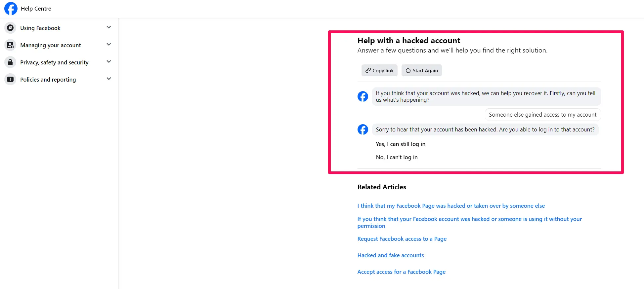The width and height of the screenshot is (644, 289).
Task: Click the 'If you think that your account was hacked' message
Action: (x=486, y=96)
